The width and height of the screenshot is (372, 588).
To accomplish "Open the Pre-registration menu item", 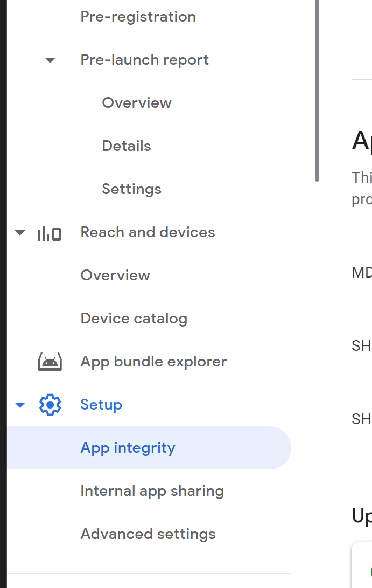I will [x=138, y=17].
